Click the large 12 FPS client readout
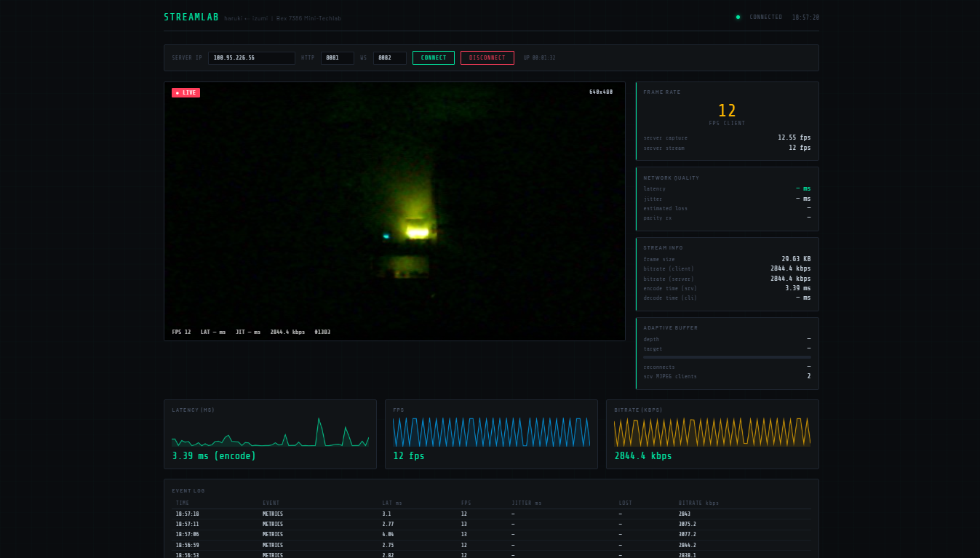Viewport: 980px width, 558px height. (728, 111)
